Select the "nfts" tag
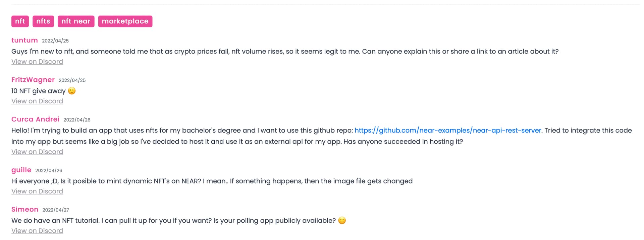This screenshot has height=240, width=644. coord(43,21)
